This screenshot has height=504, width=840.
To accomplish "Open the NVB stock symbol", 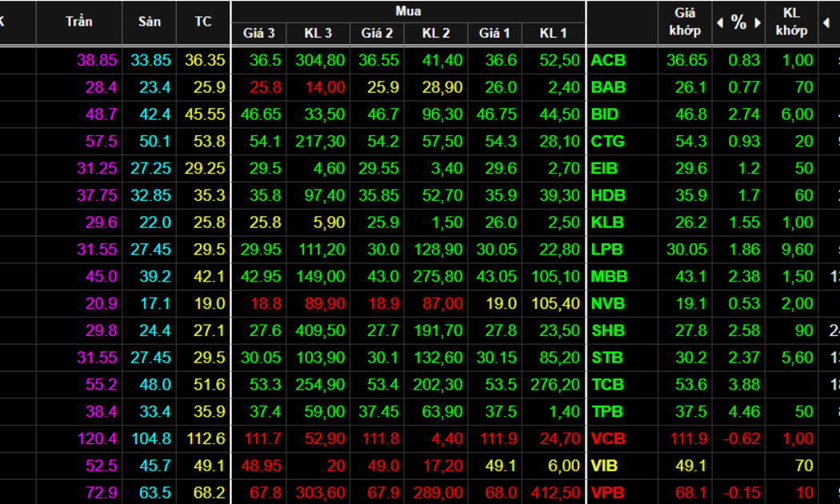I will pos(608,304).
